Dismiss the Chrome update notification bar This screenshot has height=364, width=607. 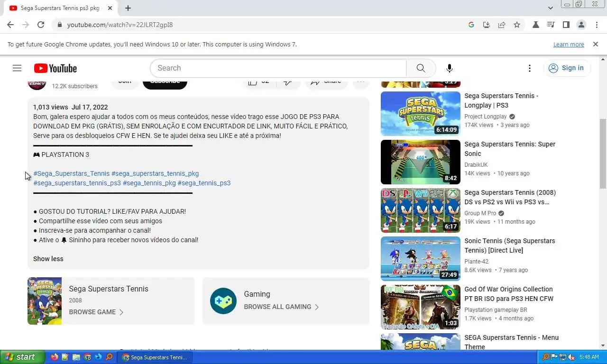pos(596,44)
